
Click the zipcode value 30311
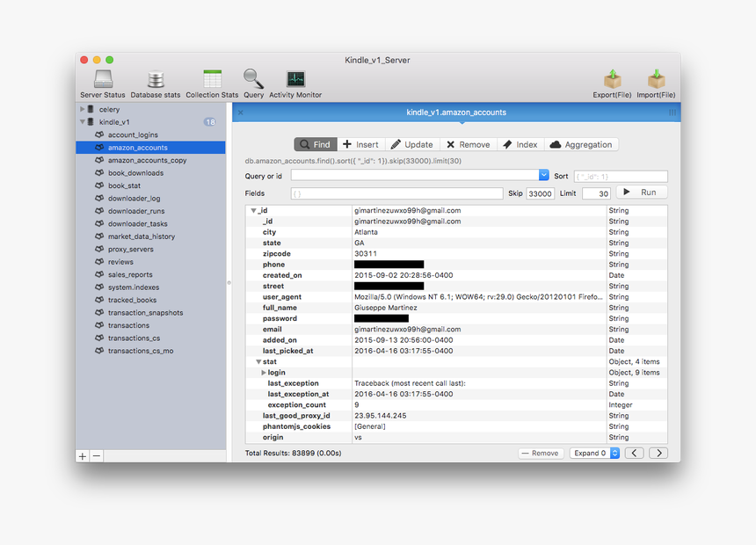click(366, 254)
